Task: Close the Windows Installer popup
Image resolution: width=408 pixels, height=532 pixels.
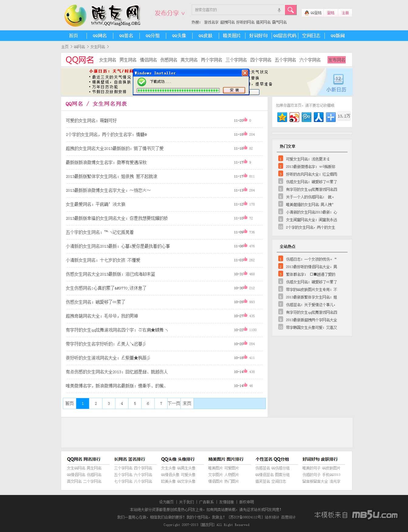Action: pyautogui.click(x=245, y=73)
